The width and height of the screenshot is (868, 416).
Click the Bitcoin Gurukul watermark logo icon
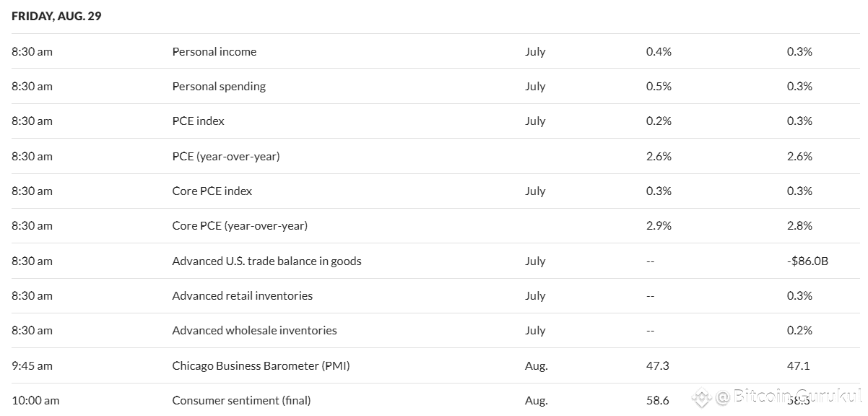click(701, 396)
